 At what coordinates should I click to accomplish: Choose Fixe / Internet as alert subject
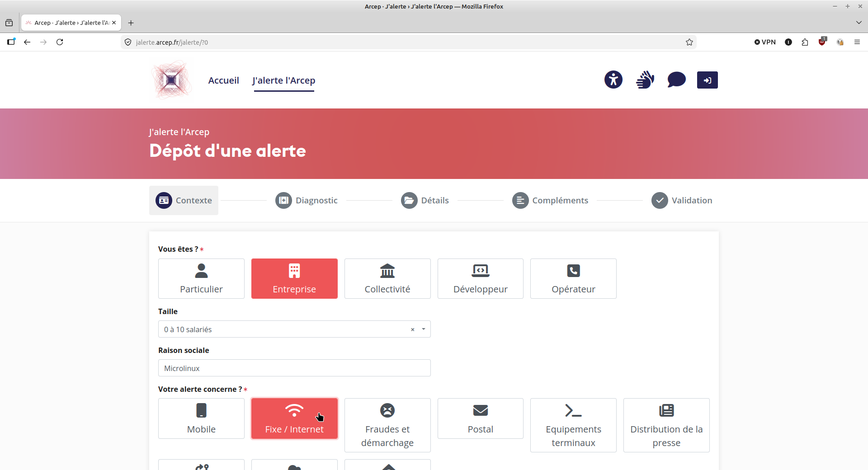click(294, 418)
